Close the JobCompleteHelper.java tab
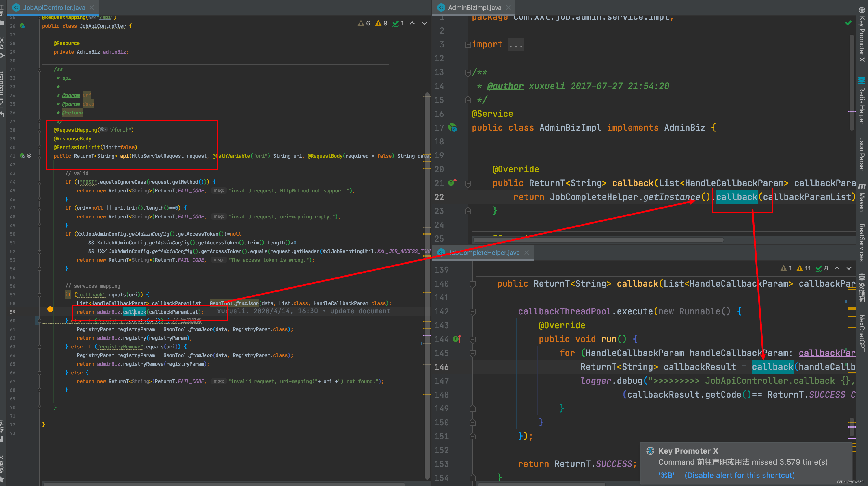Image resolution: width=868 pixels, height=486 pixels. [x=527, y=253]
